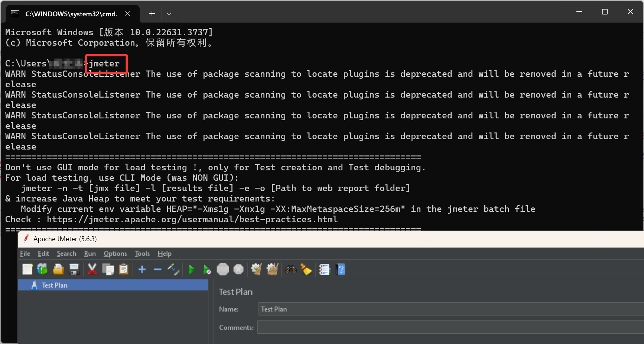The height and width of the screenshot is (344, 644).
Task: Open the Search menu in JMeter
Action: pos(66,254)
